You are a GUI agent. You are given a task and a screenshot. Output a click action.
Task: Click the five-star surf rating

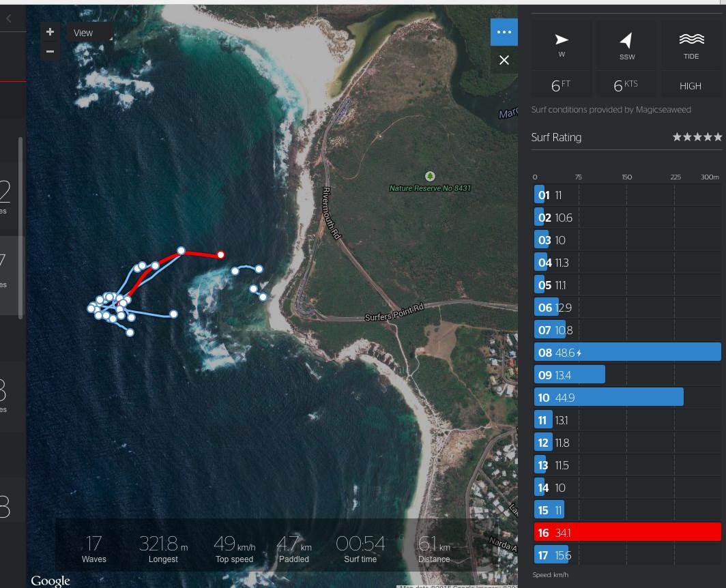pos(697,137)
